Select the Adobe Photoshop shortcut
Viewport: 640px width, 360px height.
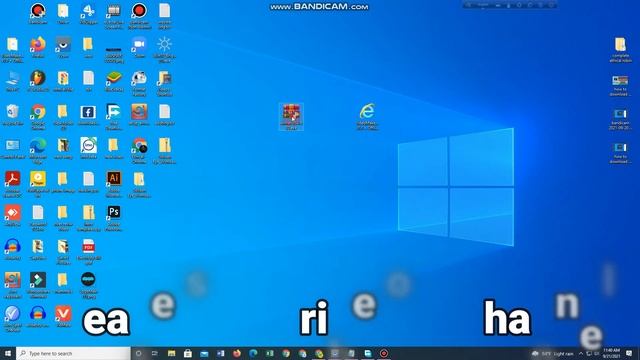114,218
